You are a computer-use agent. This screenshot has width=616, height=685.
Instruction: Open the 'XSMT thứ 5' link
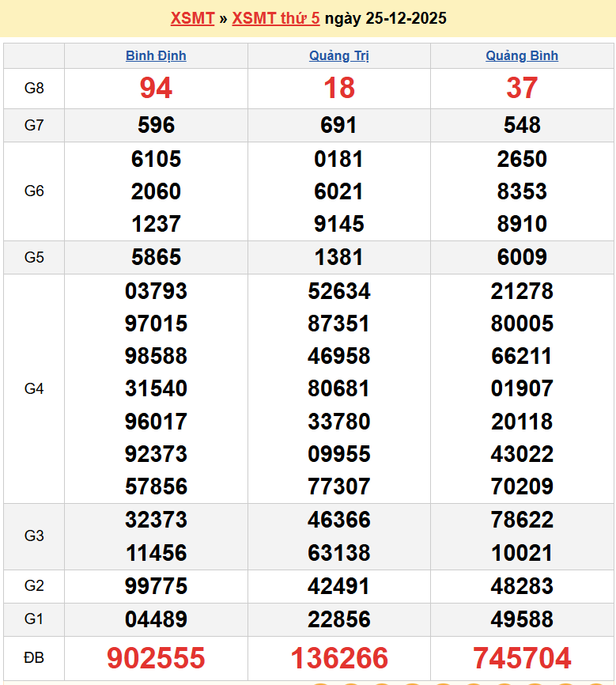pyautogui.click(x=276, y=18)
